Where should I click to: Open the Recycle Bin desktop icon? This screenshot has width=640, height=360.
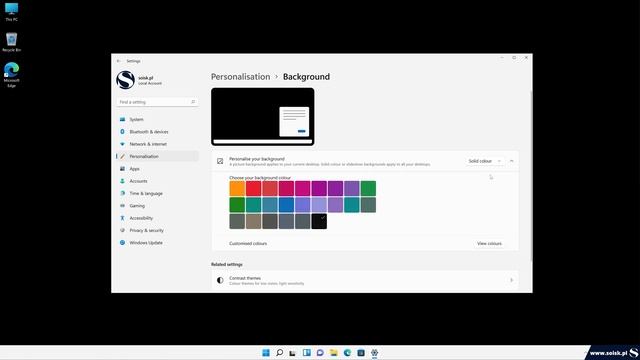pyautogui.click(x=11, y=42)
